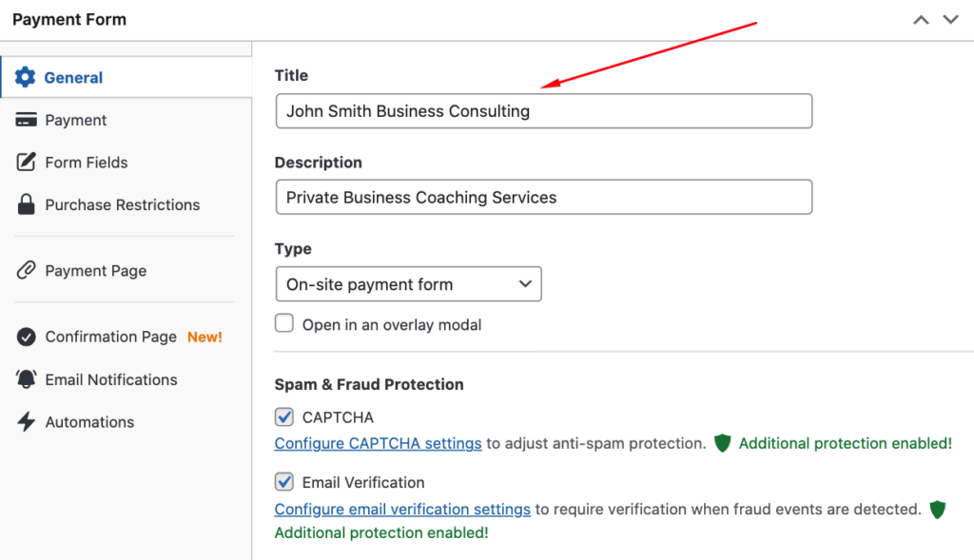Enable Open in an overlay modal
The height and width of the screenshot is (560, 974).
coord(284,324)
